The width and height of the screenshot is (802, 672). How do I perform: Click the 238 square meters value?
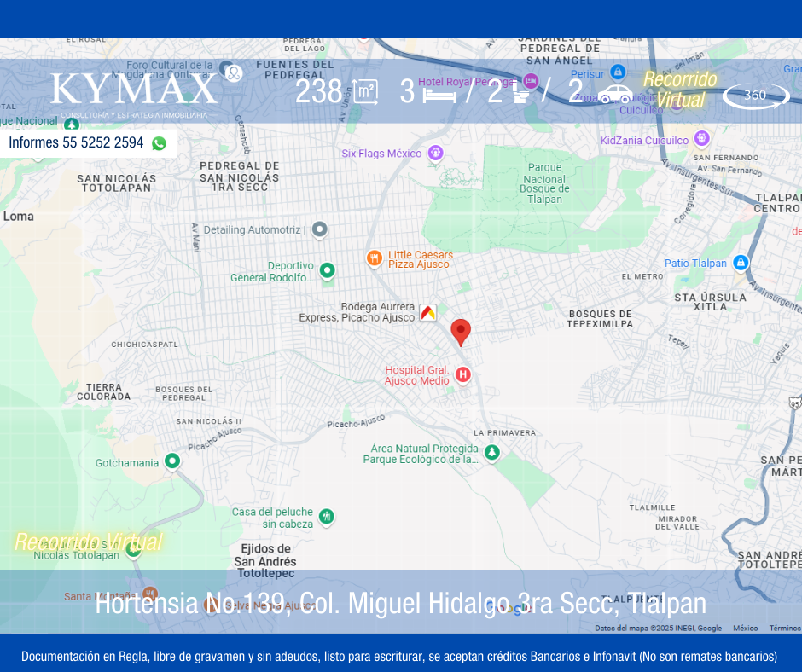click(318, 91)
